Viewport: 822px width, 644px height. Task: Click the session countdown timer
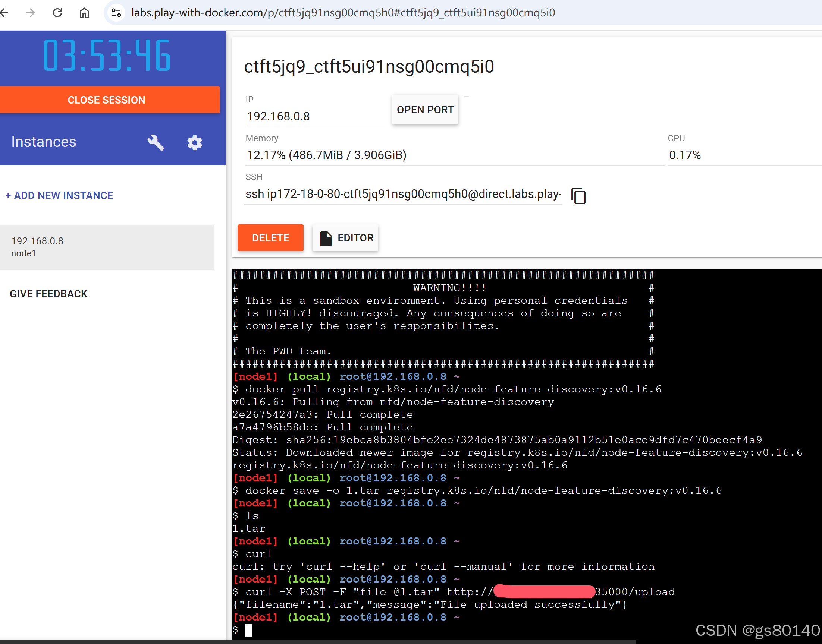click(107, 56)
